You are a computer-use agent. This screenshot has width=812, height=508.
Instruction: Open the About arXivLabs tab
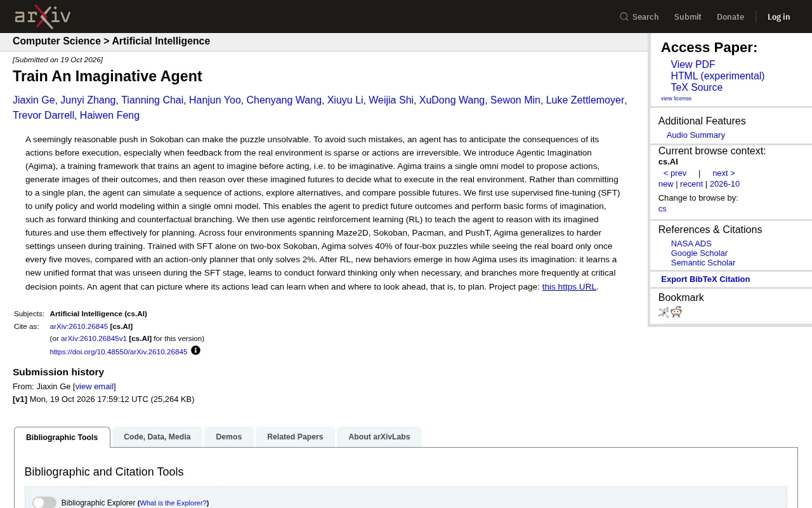pyautogui.click(x=379, y=437)
